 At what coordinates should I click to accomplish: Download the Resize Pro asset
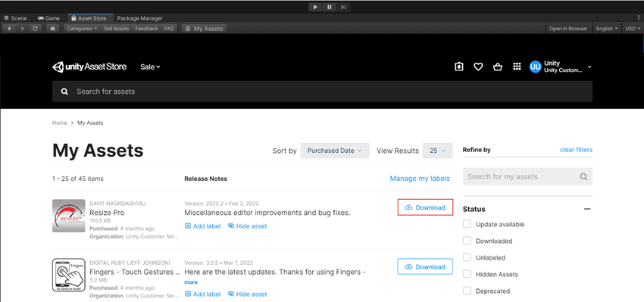pyautogui.click(x=425, y=207)
